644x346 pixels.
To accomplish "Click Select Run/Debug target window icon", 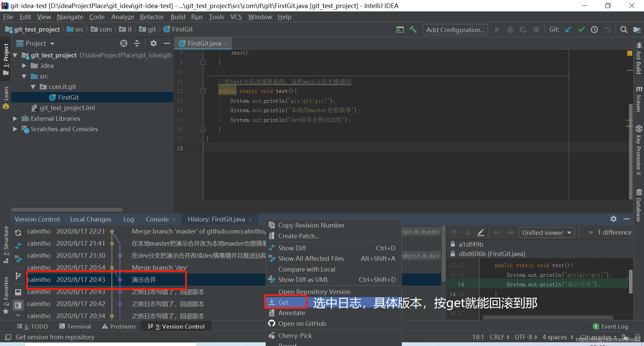I will click(x=400, y=30).
